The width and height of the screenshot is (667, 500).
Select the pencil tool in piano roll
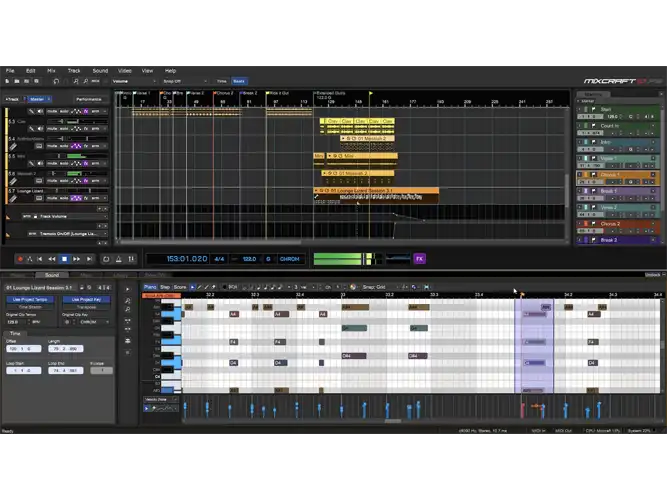tap(200, 287)
